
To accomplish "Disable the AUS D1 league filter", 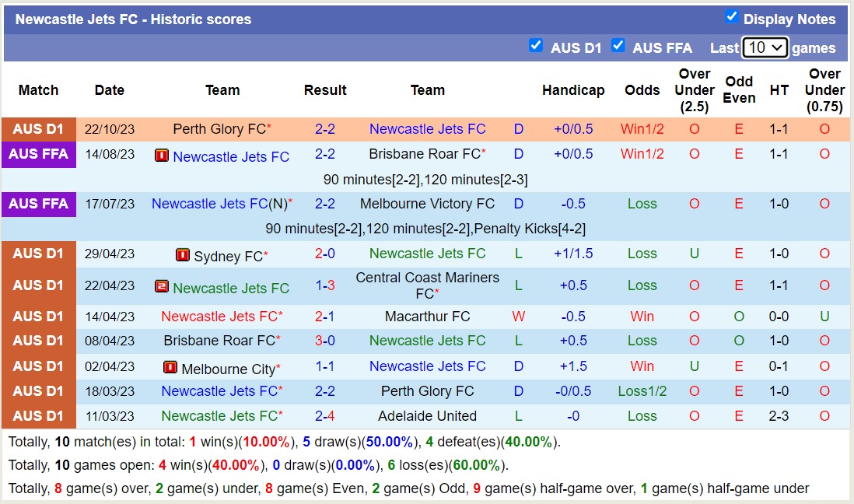I will [536, 46].
